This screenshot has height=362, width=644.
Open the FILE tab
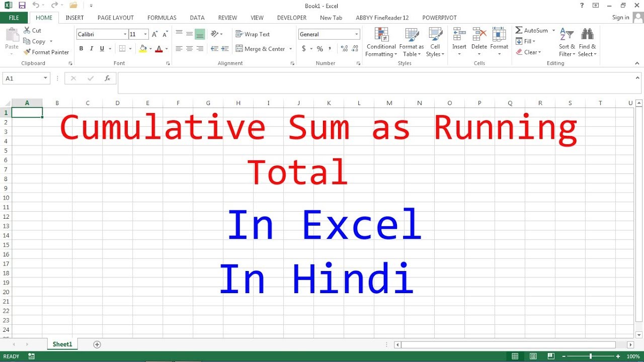14,18
